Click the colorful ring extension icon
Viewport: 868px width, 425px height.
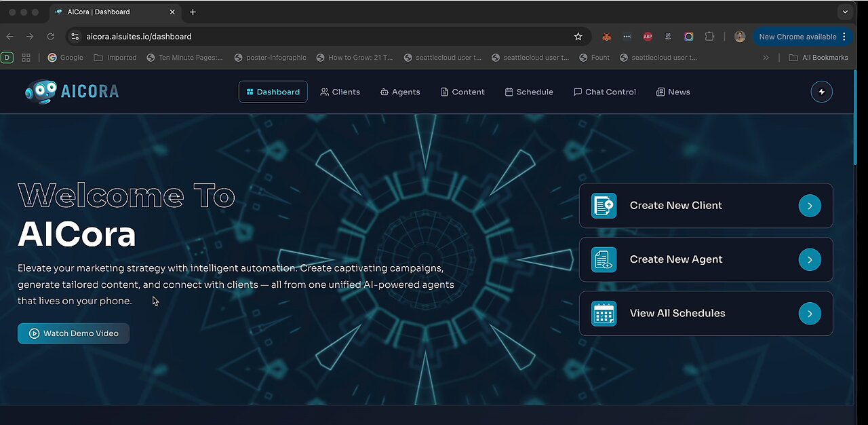click(689, 37)
